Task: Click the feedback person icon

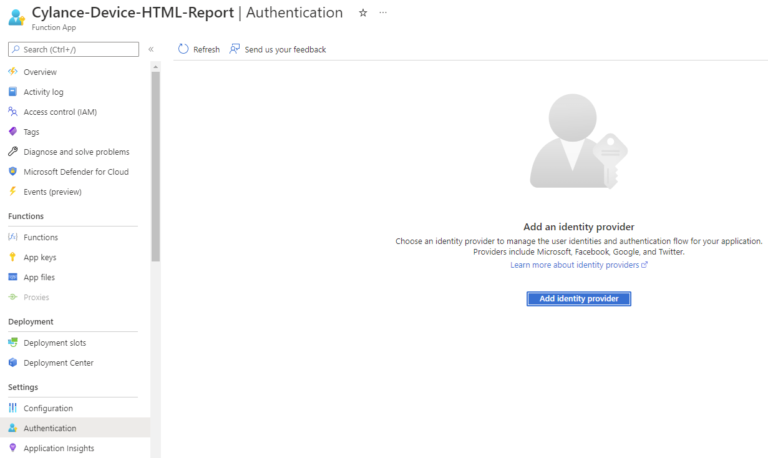Action: coord(235,49)
